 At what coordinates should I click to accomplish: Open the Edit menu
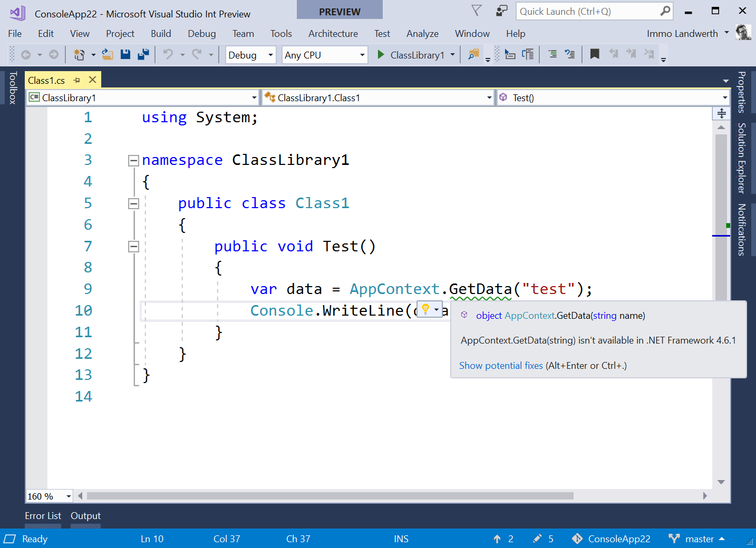coord(46,33)
